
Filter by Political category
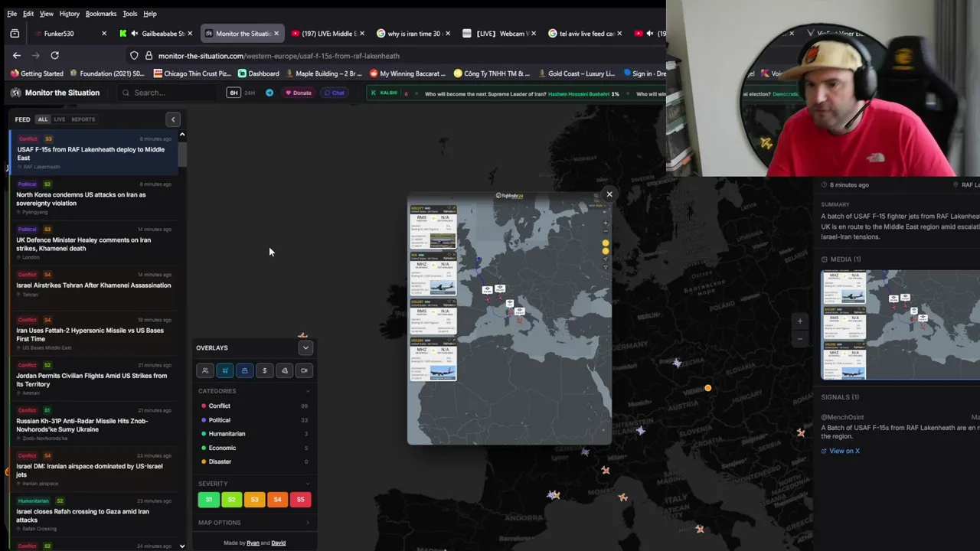[253, 420]
